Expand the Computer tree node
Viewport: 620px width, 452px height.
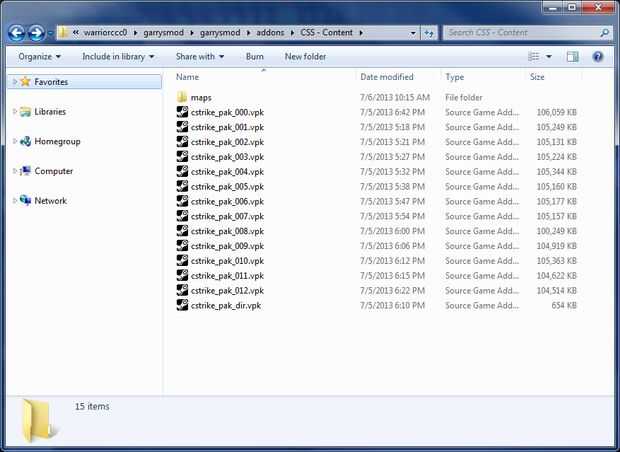point(15,171)
